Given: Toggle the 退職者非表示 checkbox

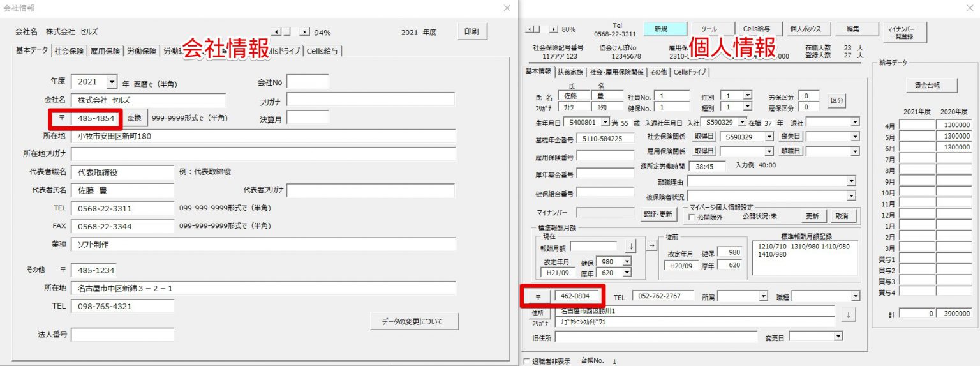Looking at the screenshot, I should [x=527, y=362].
